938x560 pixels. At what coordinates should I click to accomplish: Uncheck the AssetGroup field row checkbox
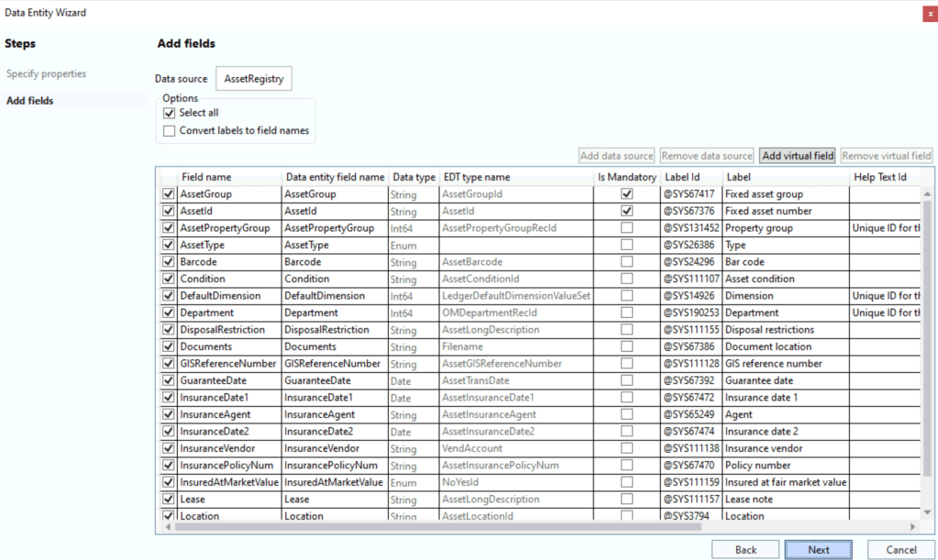(x=168, y=194)
